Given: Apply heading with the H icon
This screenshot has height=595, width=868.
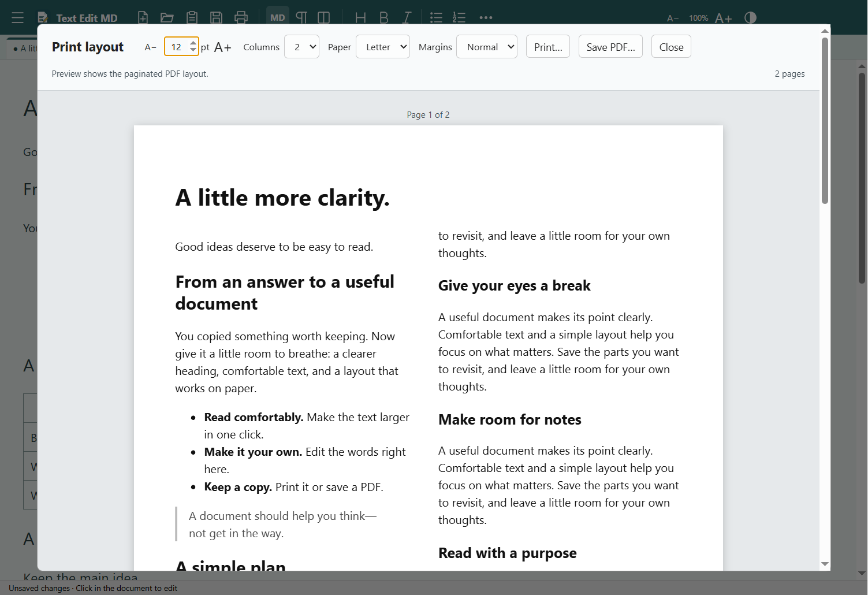Looking at the screenshot, I should 360,18.
